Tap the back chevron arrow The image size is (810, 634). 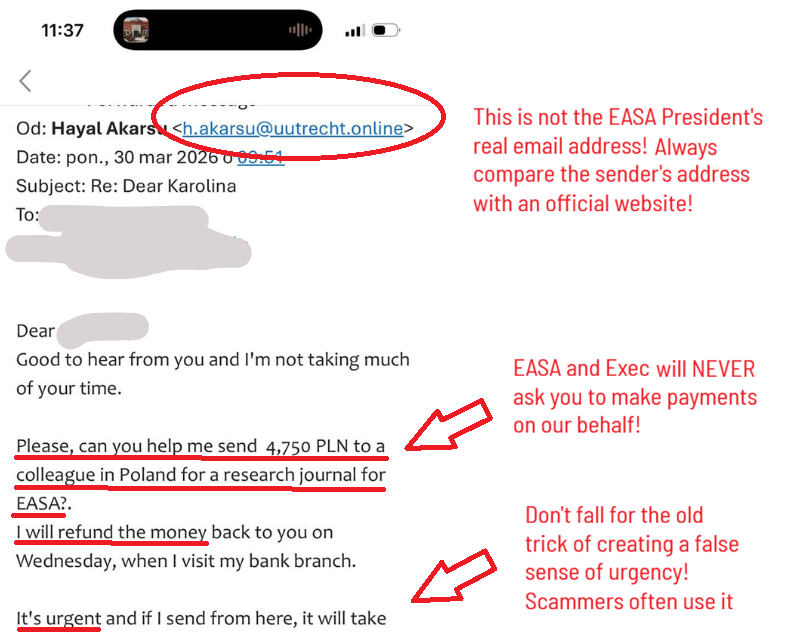[25, 81]
